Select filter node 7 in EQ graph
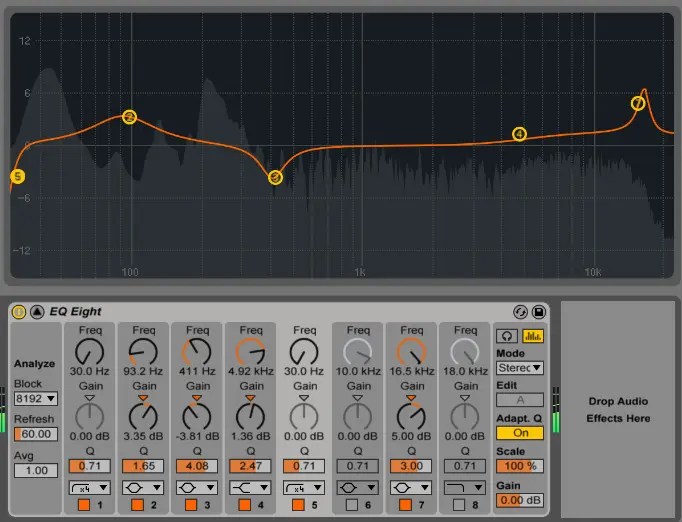Image resolution: width=682 pixels, height=522 pixels. click(638, 104)
